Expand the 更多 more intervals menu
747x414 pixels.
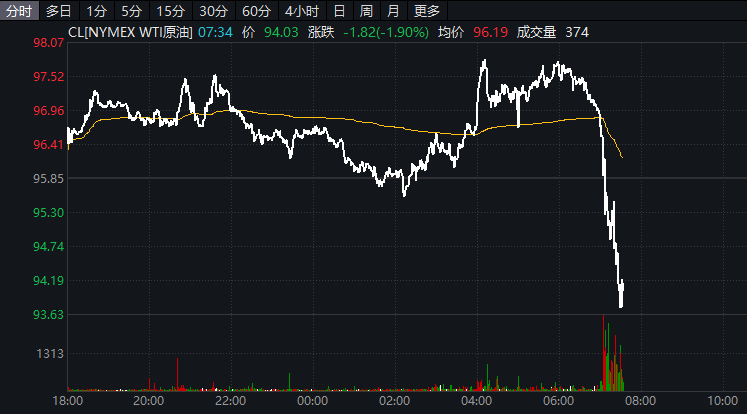click(427, 11)
